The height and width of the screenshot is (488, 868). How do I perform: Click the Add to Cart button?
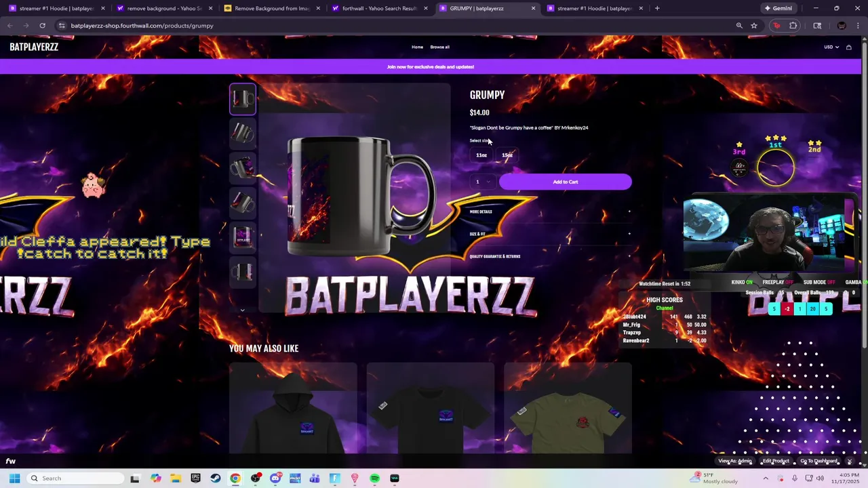pos(565,182)
